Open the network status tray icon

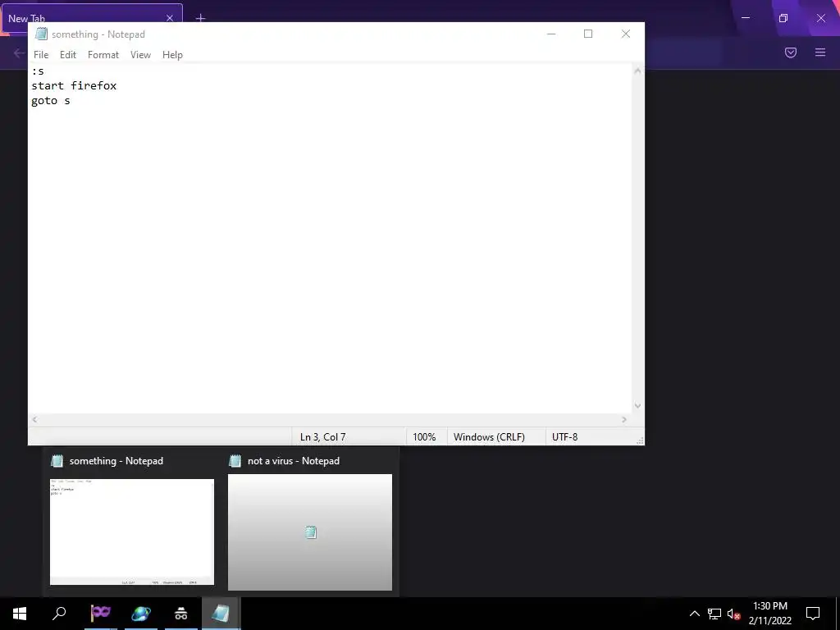coord(714,614)
